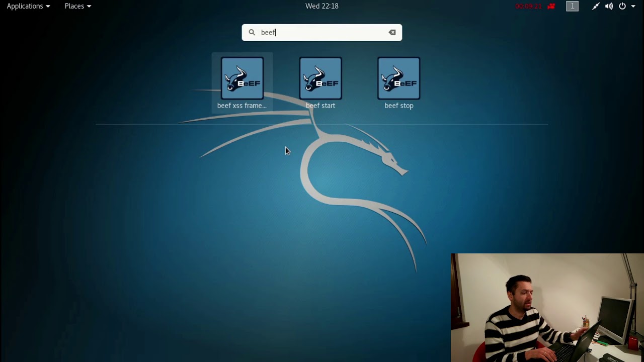Image resolution: width=644 pixels, height=362 pixels.
Task: Open the Wed 22:18 clock calendar
Action: 322,6
